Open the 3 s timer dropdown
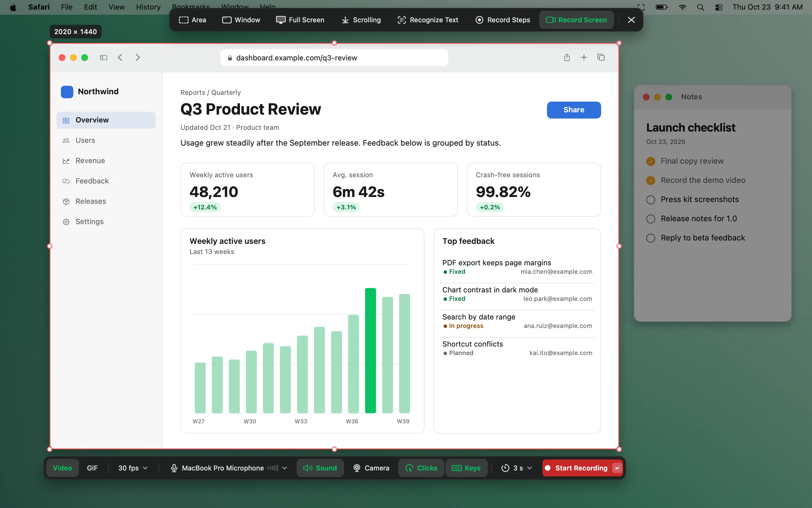The height and width of the screenshot is (508, 812). coord(517,468)
